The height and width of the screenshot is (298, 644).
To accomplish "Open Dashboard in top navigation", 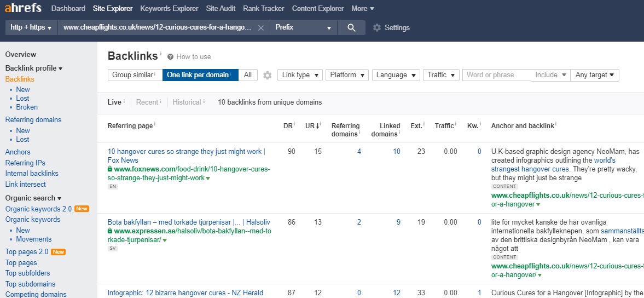I will click(68, 8).
